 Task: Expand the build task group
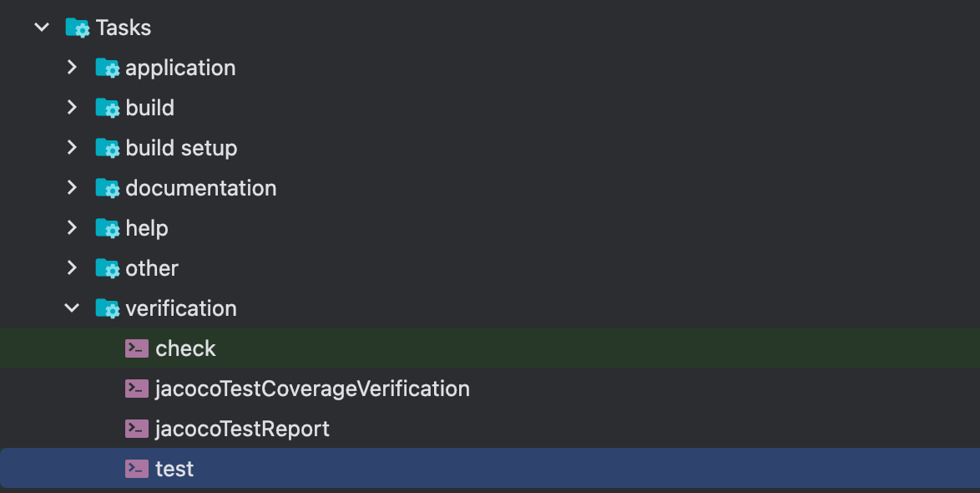click(72, 108)
